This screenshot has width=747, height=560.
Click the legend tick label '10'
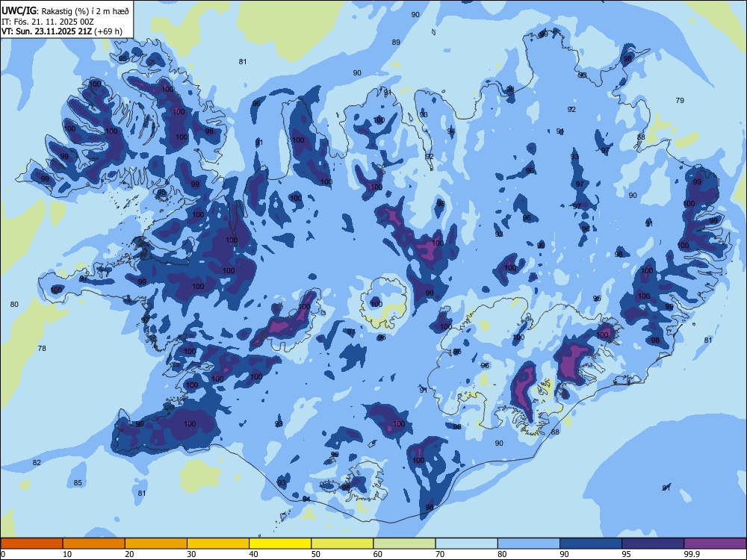(x=67, y=554)
